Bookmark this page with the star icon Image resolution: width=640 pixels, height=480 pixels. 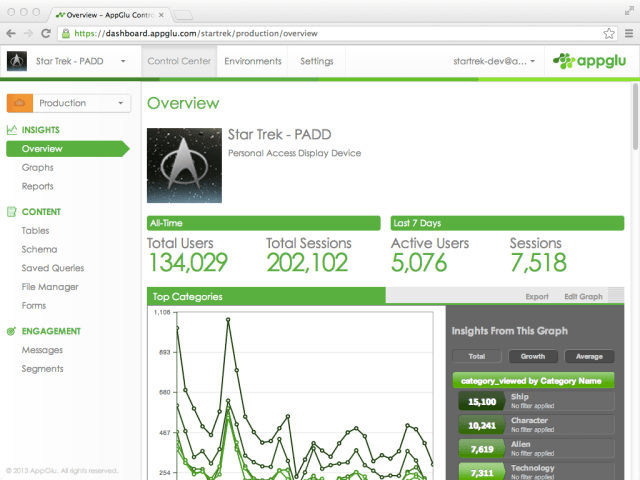[607, 33]
